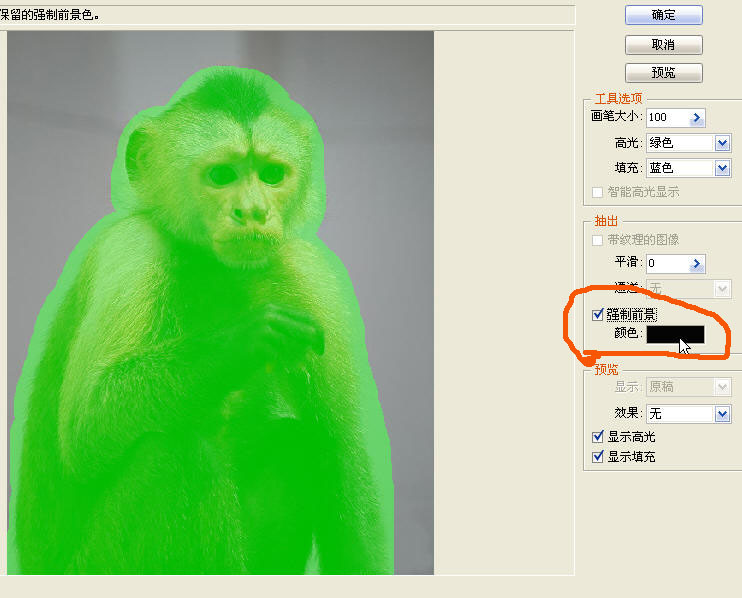Screen dimensions: 742x598
Task: Click the green highlighted monkey preview image
Action: pyautogui.click(x=221, y=303)
